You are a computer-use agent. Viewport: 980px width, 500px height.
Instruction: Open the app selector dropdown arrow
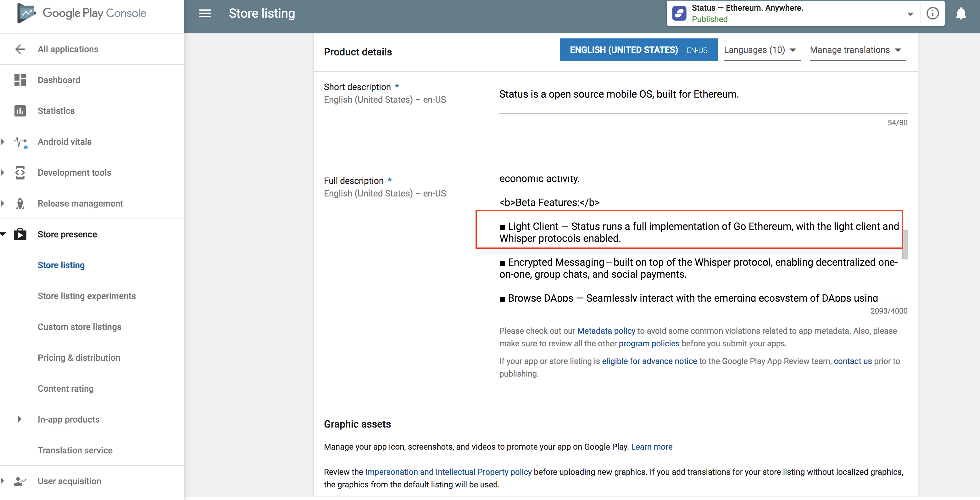pos(910,14)
